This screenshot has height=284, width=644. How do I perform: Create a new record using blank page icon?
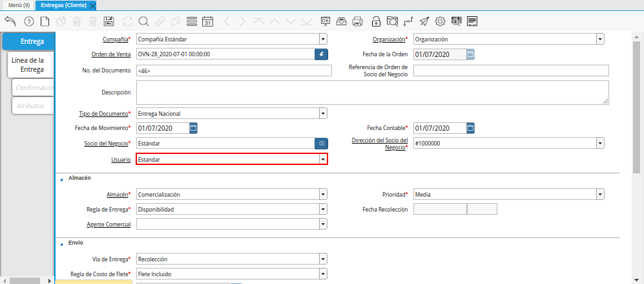[x=45, y=21]
